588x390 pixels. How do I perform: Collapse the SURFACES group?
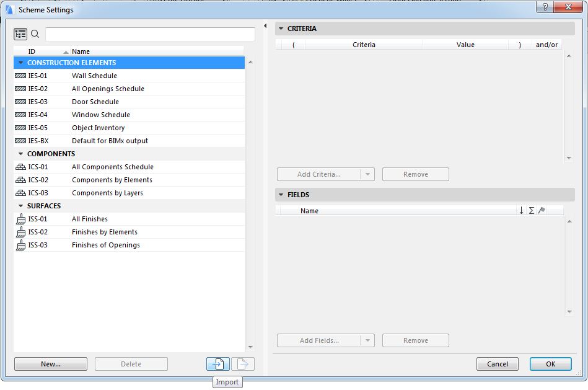click(20, 206)
